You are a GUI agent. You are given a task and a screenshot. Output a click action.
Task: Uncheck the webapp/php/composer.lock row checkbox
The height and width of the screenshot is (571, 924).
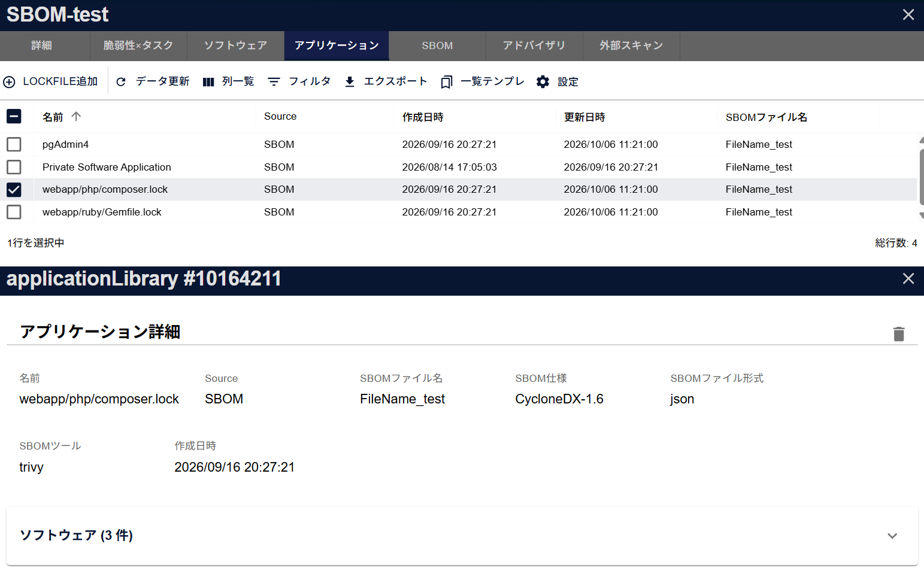click(x=14, y=190)
